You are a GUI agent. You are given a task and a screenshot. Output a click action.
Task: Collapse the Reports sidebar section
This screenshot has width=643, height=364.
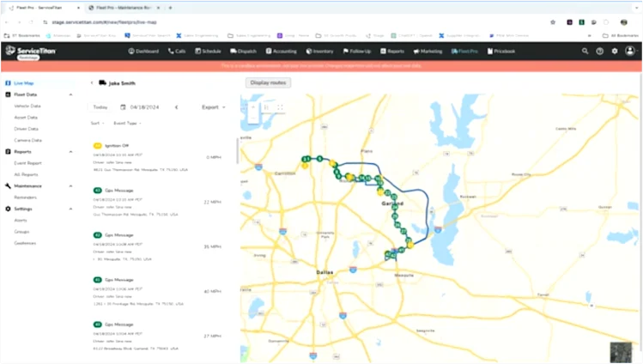pyautogui.click(x=70, y=152)
